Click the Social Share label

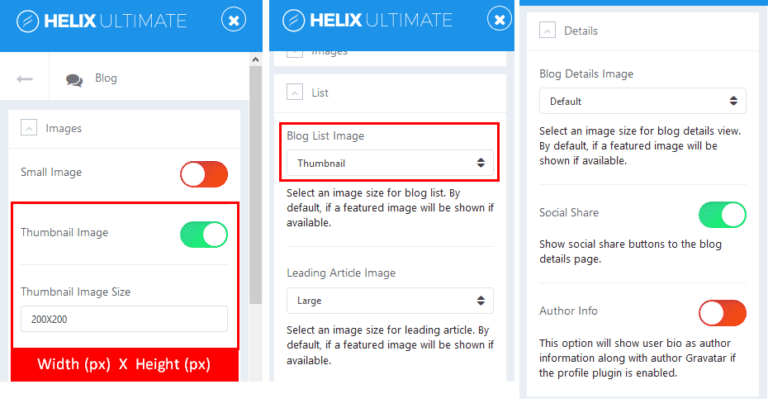pyautogui.click(x=569, y=213)
